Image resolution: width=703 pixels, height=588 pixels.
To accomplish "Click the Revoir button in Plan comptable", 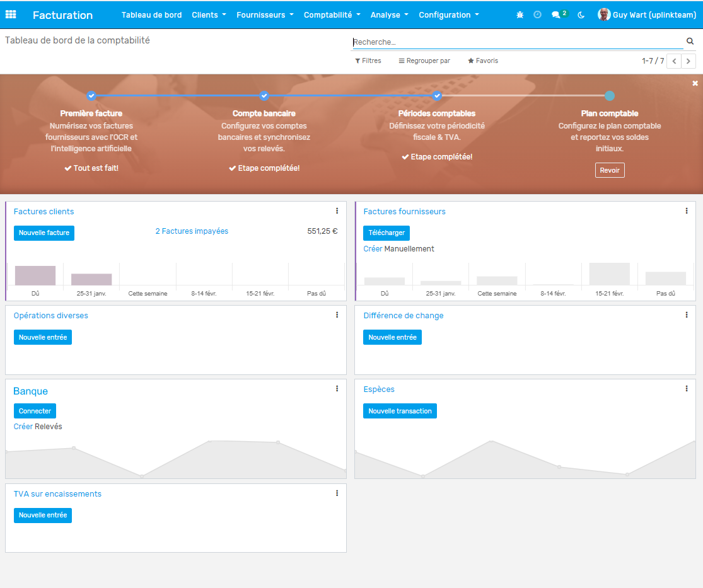I will (x=610, y=170).
